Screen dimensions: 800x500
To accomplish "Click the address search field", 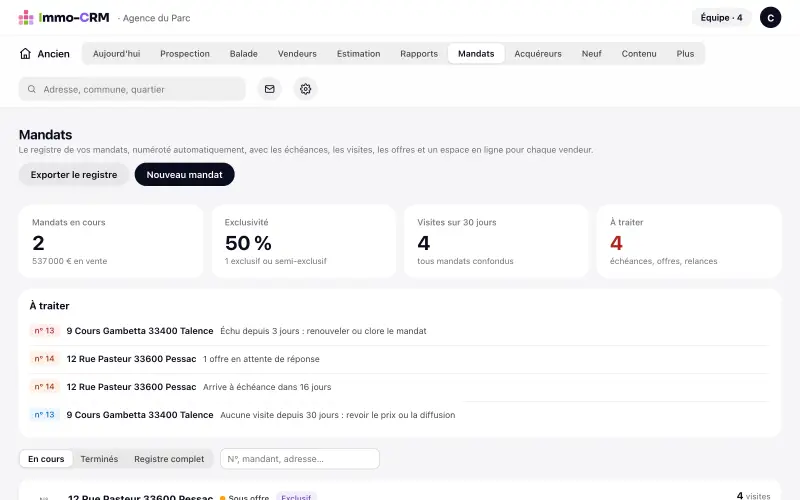I will pyautogui.click(x=132, y=89).
